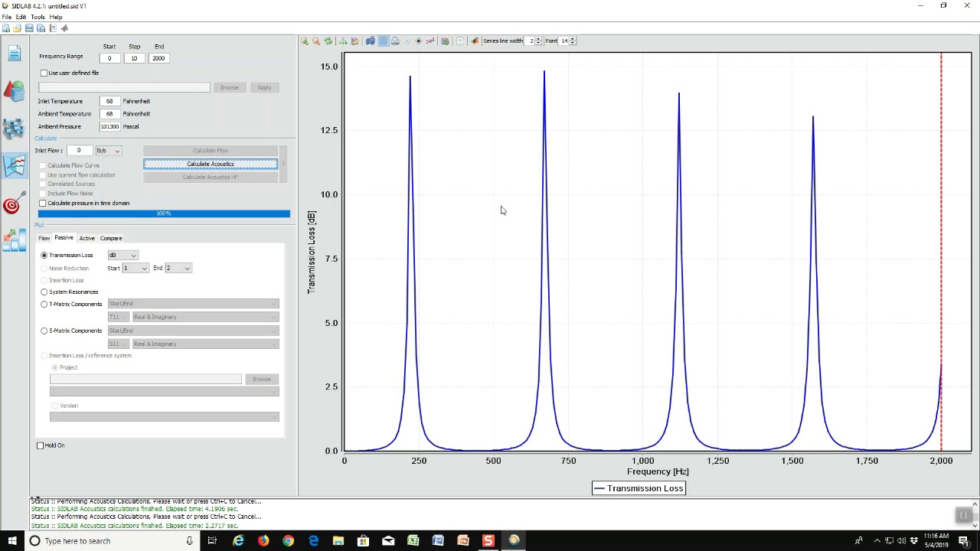980x551 pixels.
Task: Click the green refresh plot icon
Action: pos(328,41)
